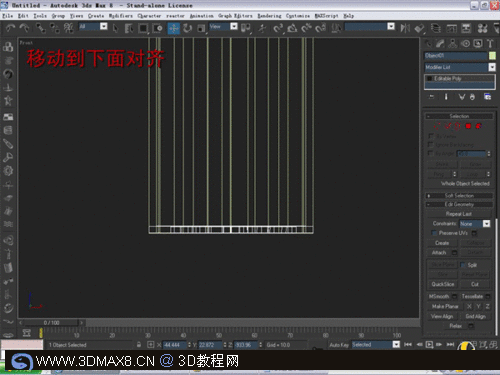Viewport: 500px width, 375px height.
Task: Click the QuickSlice button
Action: coord(443,284)
